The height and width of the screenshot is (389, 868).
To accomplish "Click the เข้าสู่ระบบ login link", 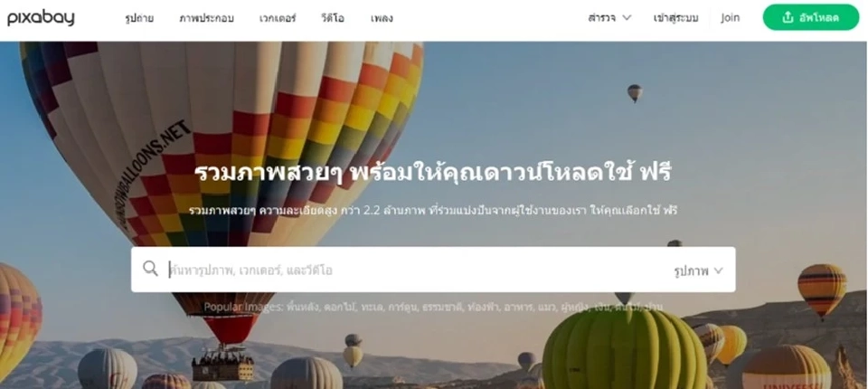I will click(675, 18).
